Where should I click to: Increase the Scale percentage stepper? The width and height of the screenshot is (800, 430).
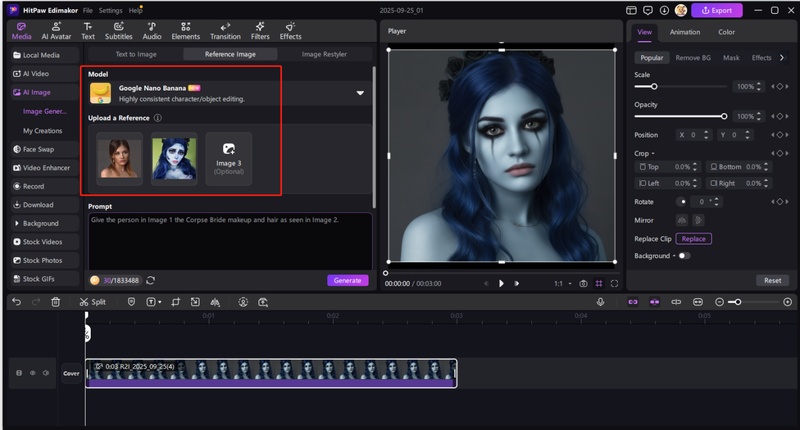coord(759,84)
